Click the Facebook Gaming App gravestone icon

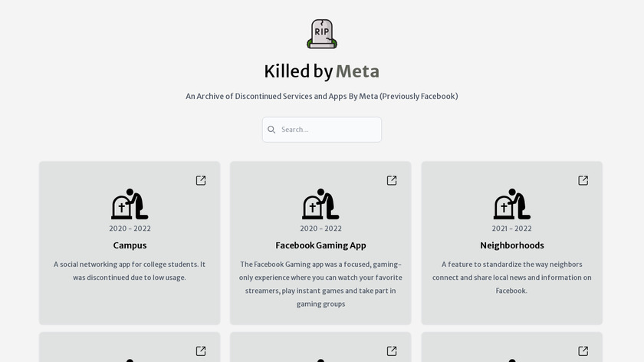coord(320,204)
